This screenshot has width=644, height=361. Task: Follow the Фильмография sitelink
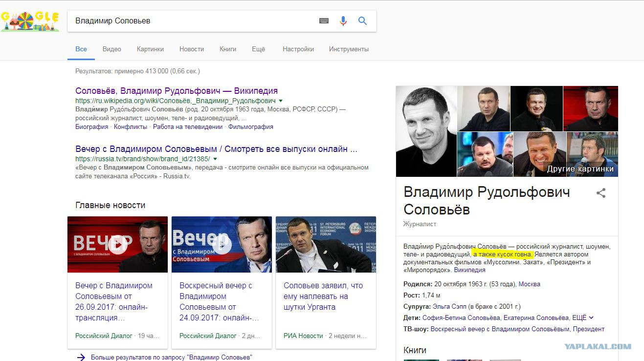pos(251,127)
